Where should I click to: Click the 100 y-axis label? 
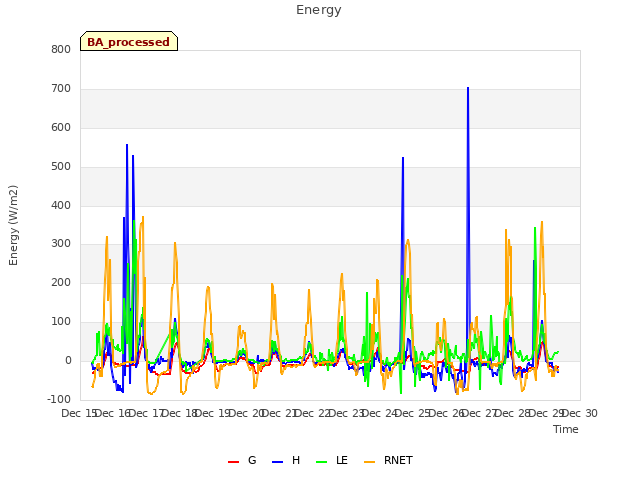(x=61, y=322)
